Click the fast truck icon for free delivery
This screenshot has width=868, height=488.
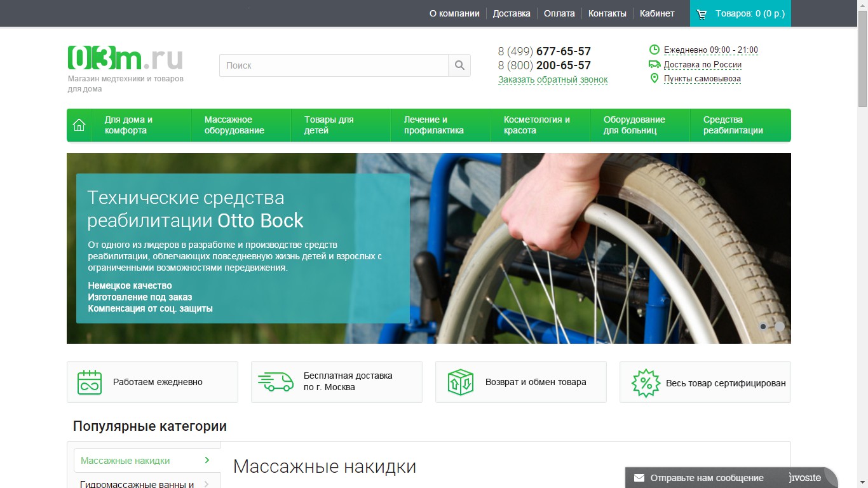pyautogui.click(x=276, y=381)
